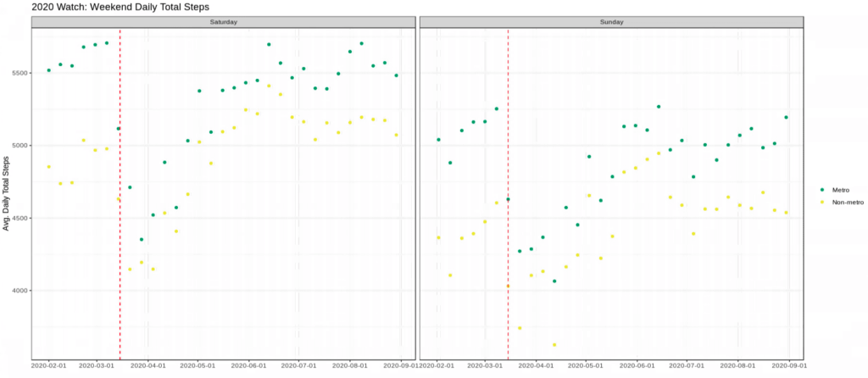Click the Avg. Daily Total Steps axis label
Viewport: 868px width, 378px height.
tap(7, 193)
